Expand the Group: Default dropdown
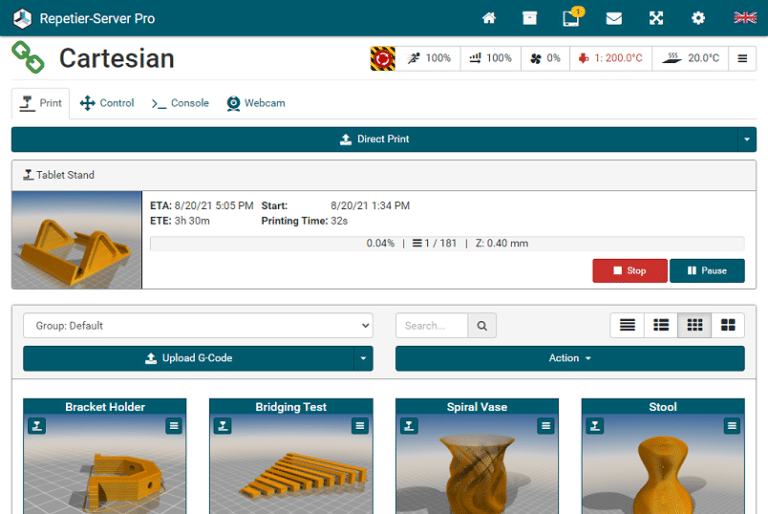Viewport: 768px width, 514px height. [x=198, y=325]
